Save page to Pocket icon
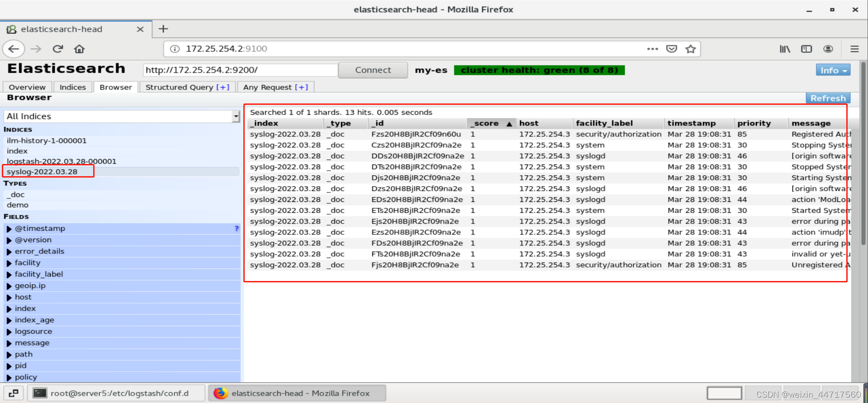 672,49
